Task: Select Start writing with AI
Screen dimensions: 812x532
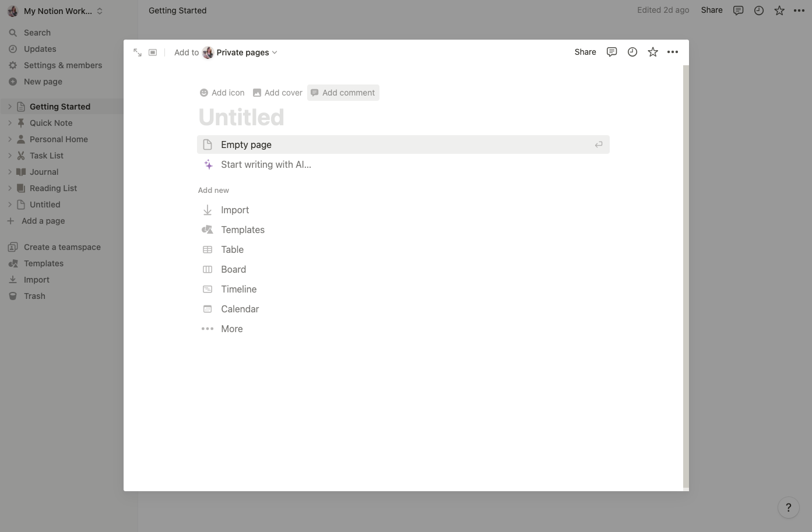Action: pyautogui.click(x=403, y=165)
